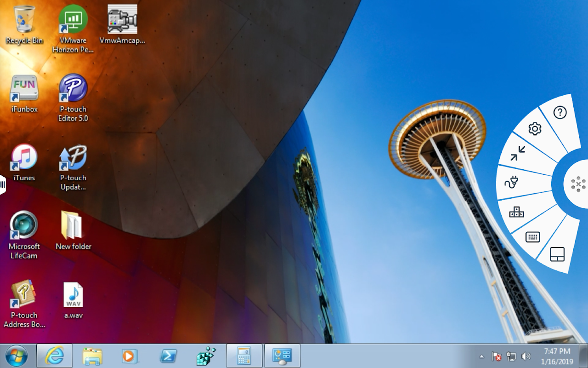This screenshot has width=588, height=368.
Task: Click the fullscreen collapse arrows icon
Action: (x=518, y=153)
